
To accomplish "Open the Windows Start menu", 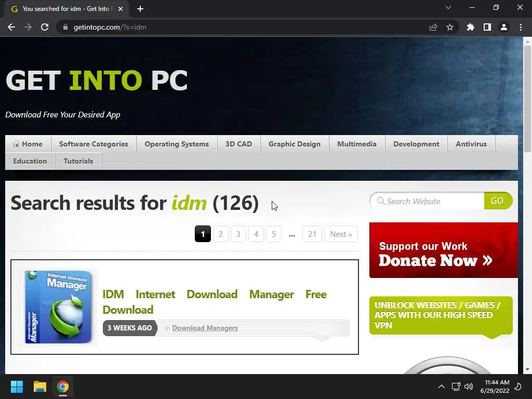I will tap(17, 387).
